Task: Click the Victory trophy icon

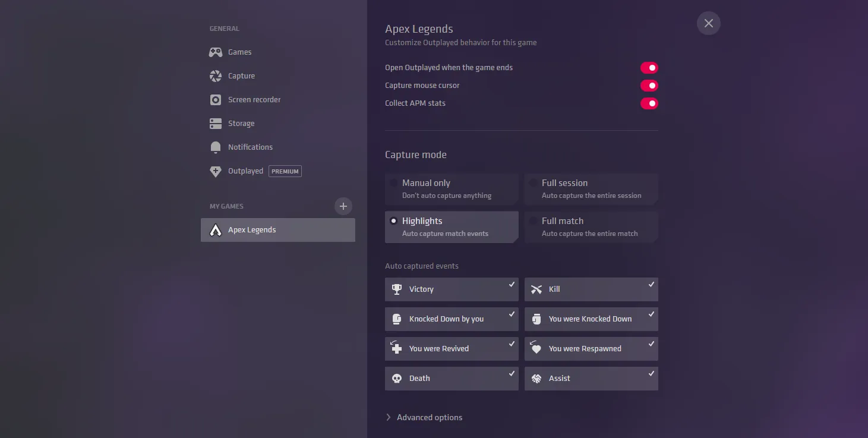Action: tap(397, 289)
